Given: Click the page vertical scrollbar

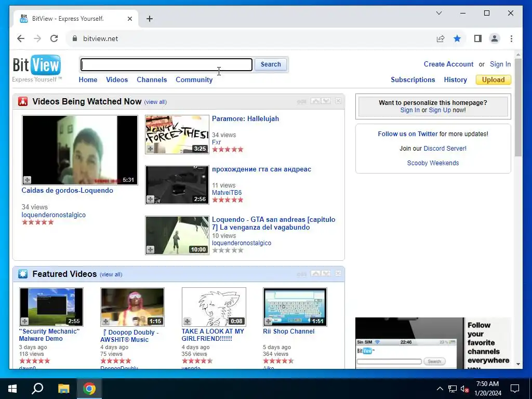Looking at the screenshot, I should point(518,107).
